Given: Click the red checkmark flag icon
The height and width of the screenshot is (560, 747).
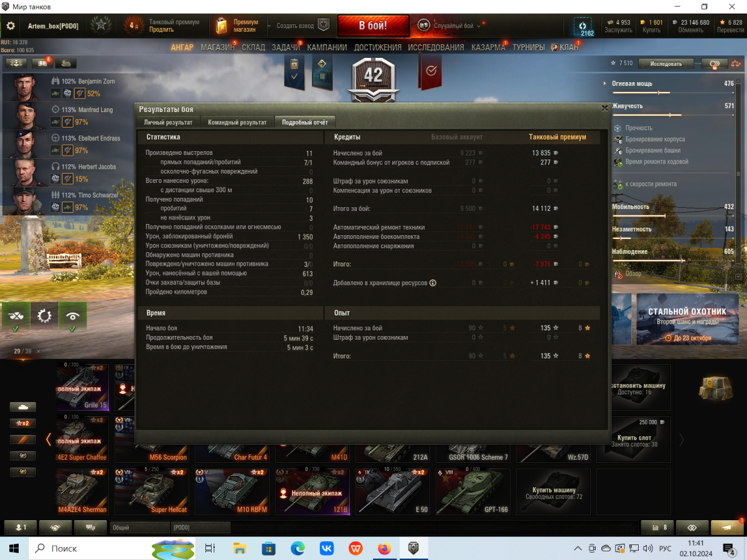Looking at the screenshot, I should point(431,70).
